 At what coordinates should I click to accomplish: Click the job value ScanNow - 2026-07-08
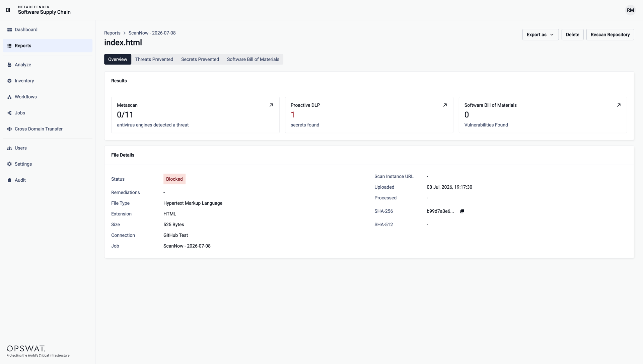point(187,246)
